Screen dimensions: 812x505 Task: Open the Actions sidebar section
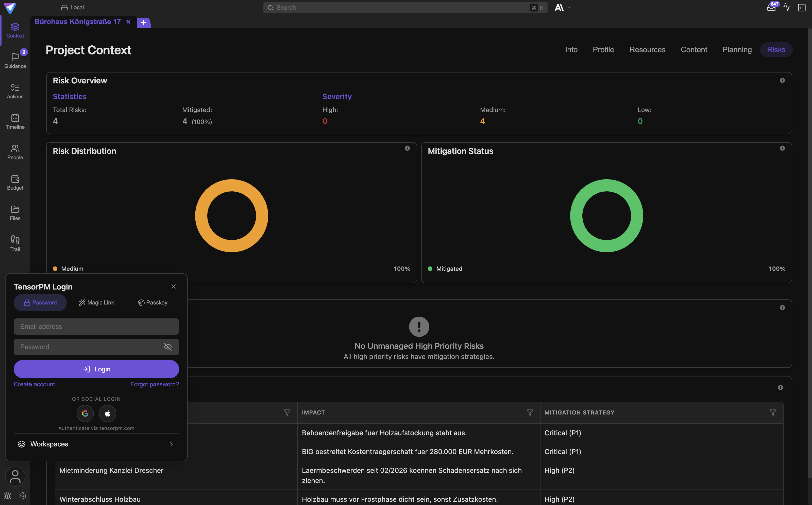click(15, 91)
